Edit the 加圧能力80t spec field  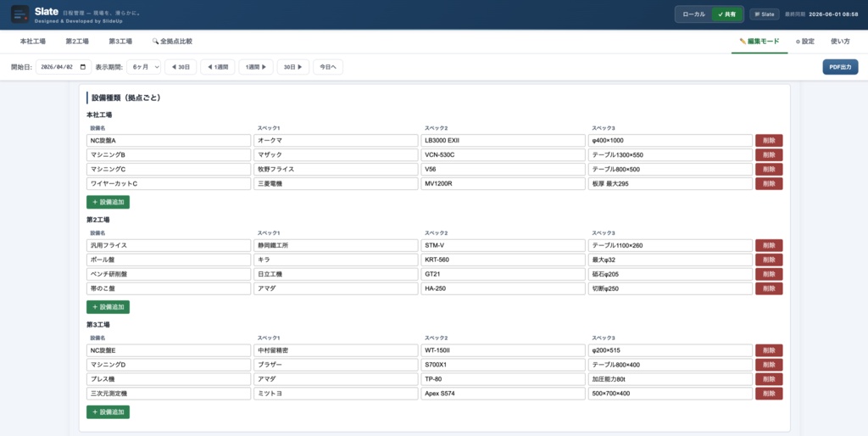click(x=670, y=379)
